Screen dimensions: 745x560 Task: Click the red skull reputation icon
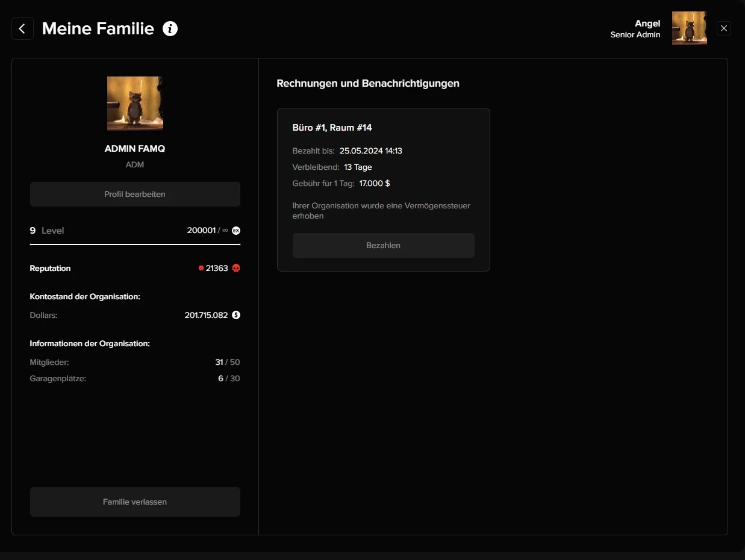(236, 268)
